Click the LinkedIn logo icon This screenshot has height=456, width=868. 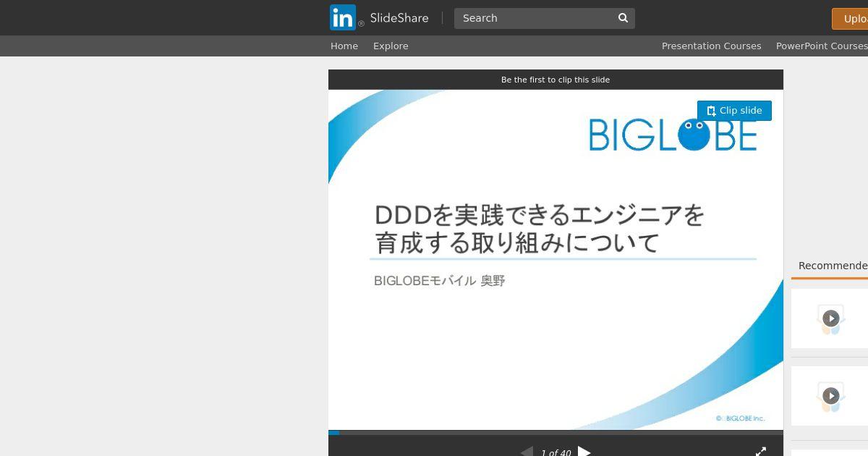click(x=343, y=17)
